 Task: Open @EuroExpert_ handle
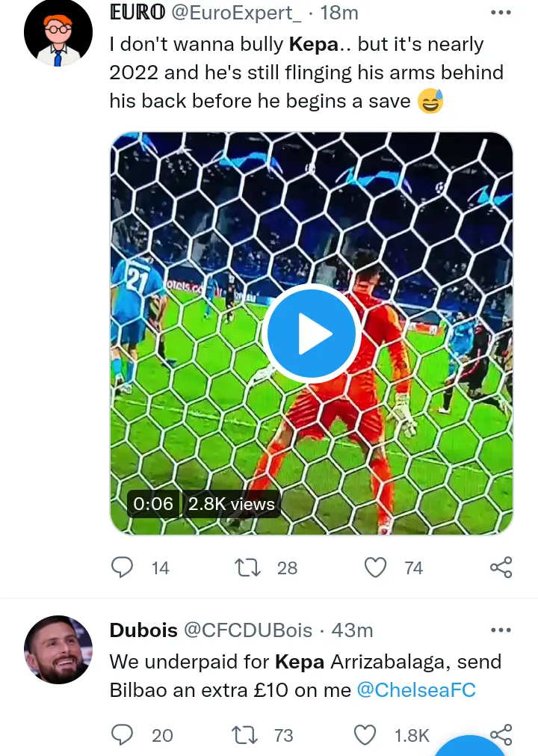click(236, 13)
